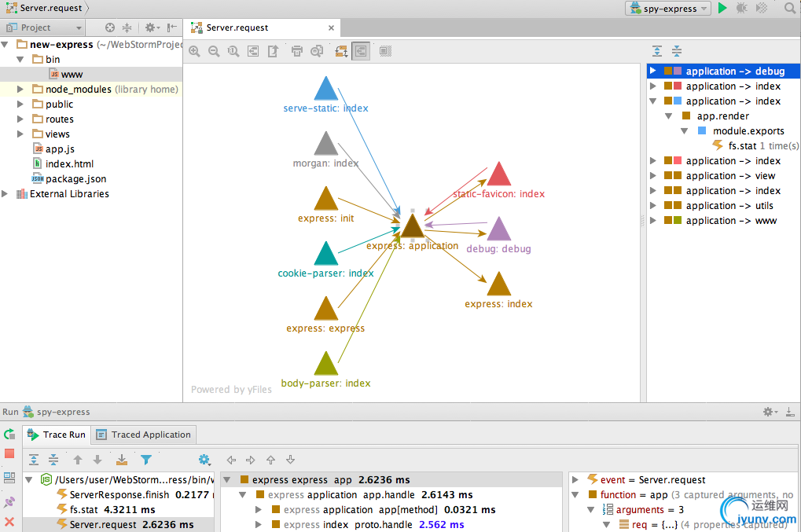Toggle the orange autoscroll tray icon

click(122, 460)
